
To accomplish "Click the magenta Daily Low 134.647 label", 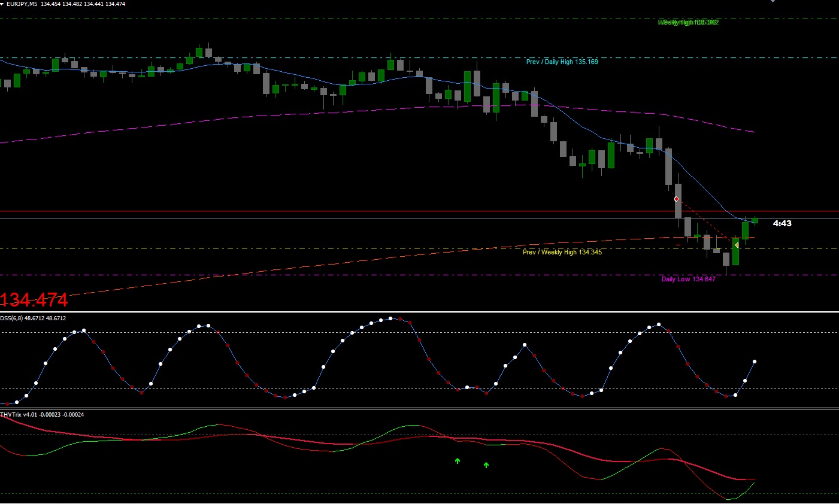I will (x=688, y=279).
